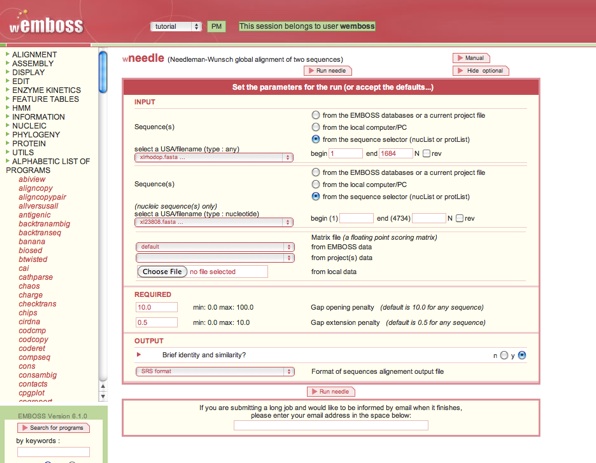This screenshot has height=463, width=596.
Task: Open the project(s) data matrix dropdown
Action: point(215,258)
